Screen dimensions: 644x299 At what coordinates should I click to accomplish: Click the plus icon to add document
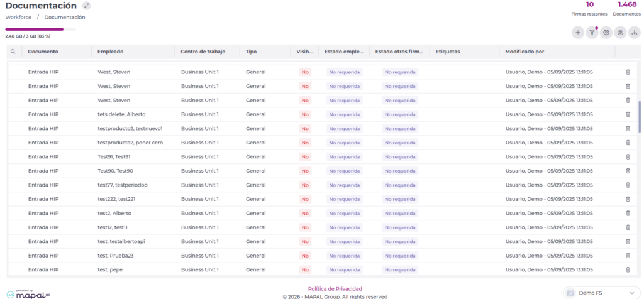tap(577, 33)
